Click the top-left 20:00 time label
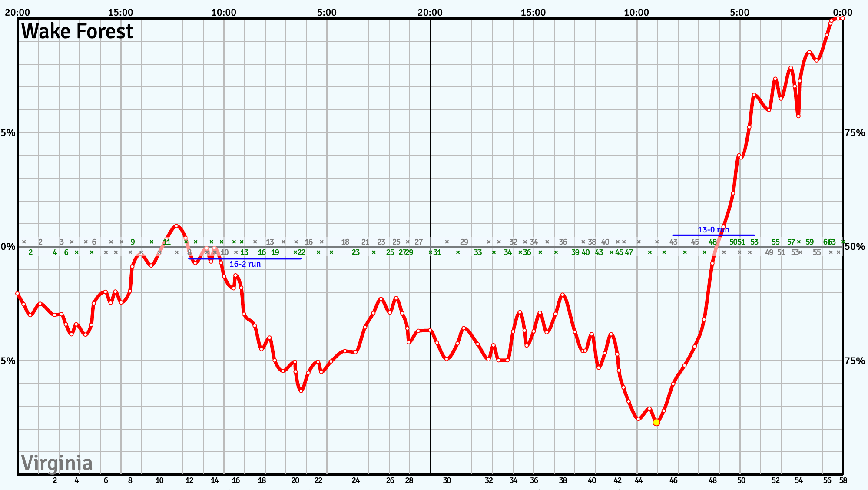This screenshot has height=490, width=868. [17, 13]
